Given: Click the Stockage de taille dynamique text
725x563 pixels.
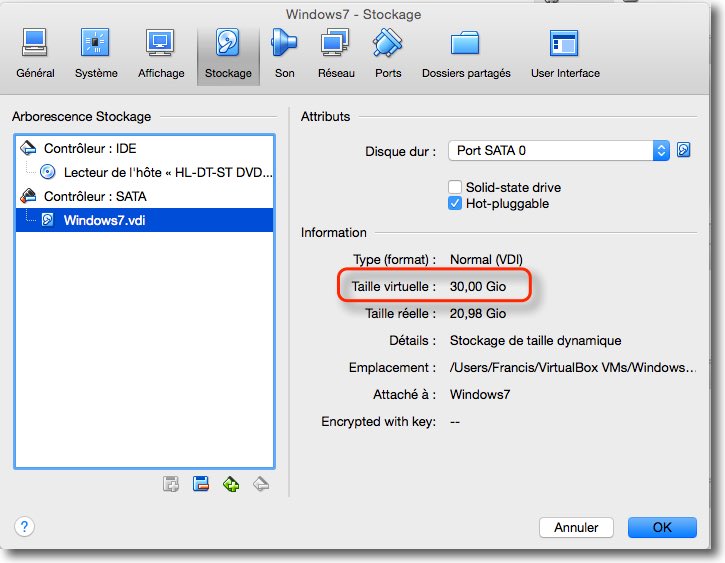Looking at the screenshot, I should [535, 341].
